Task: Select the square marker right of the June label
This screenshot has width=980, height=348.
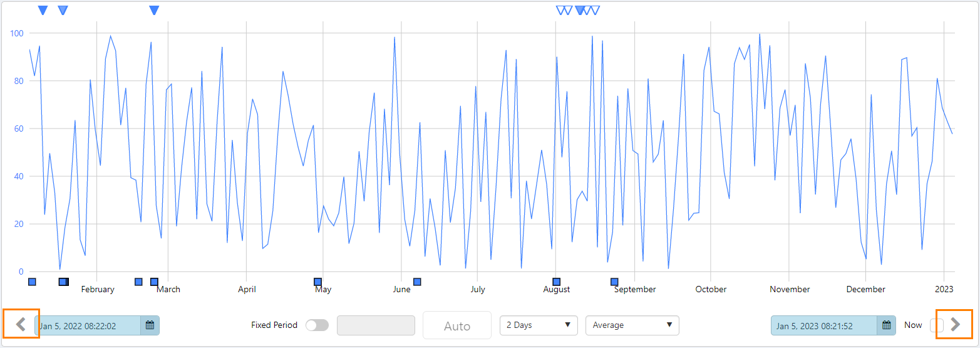Action: pos(417,282)
